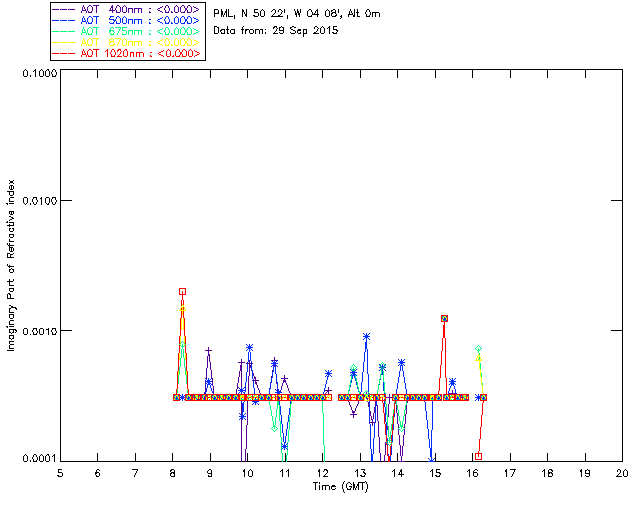Click the red peak marker just after 15 GMT
This screenshot has height=512, width=640.
(x=444, y=318)
